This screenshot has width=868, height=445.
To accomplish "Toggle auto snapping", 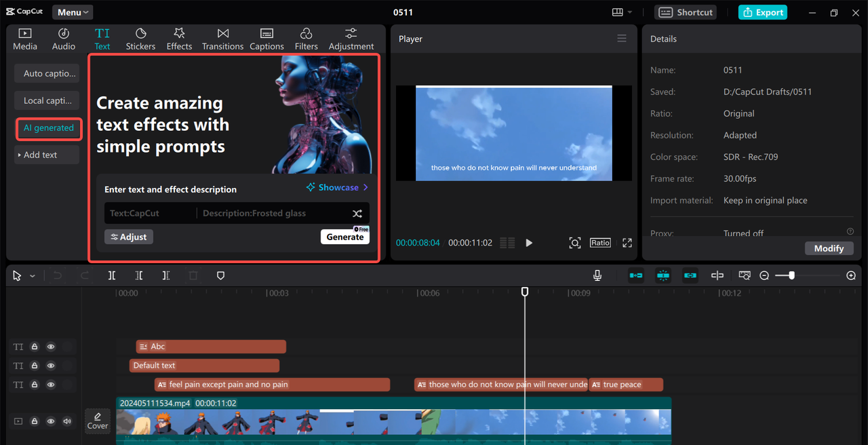I will [663, 275].
